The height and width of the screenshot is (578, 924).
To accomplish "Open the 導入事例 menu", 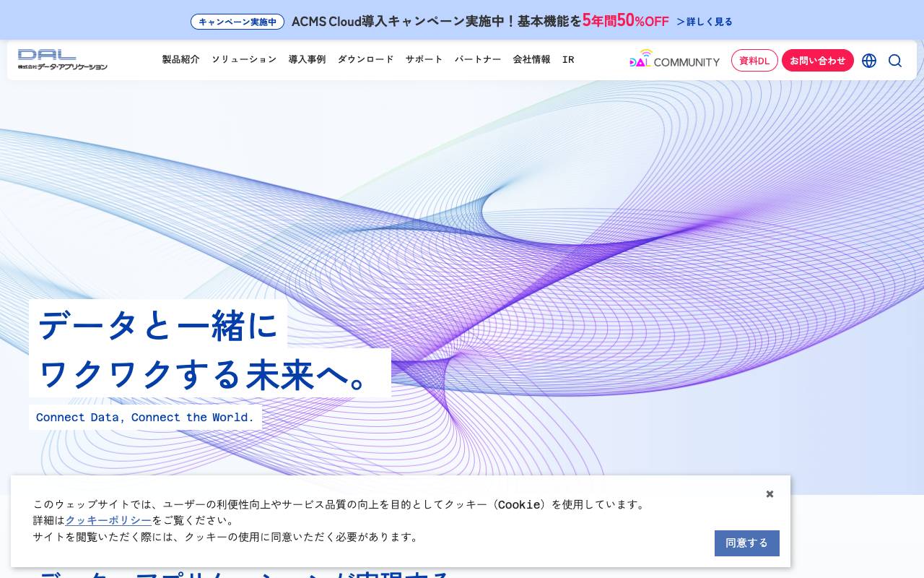I will tap(308, 59).
